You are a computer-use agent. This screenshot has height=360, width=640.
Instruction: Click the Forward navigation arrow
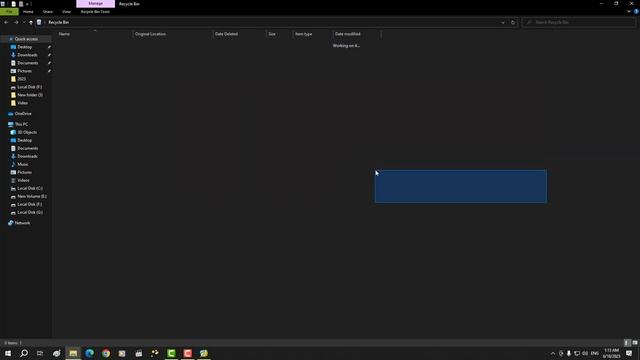(x=16, y=22)
